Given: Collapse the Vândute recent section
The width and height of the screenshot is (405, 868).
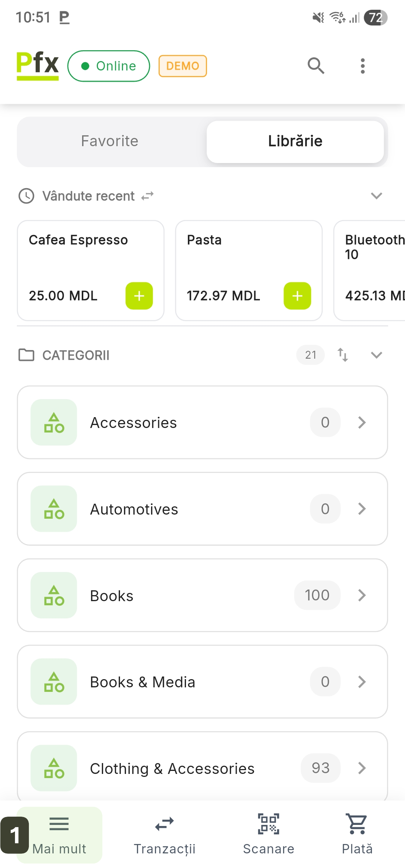Looking at the screenshot, I should coord(376,196).
